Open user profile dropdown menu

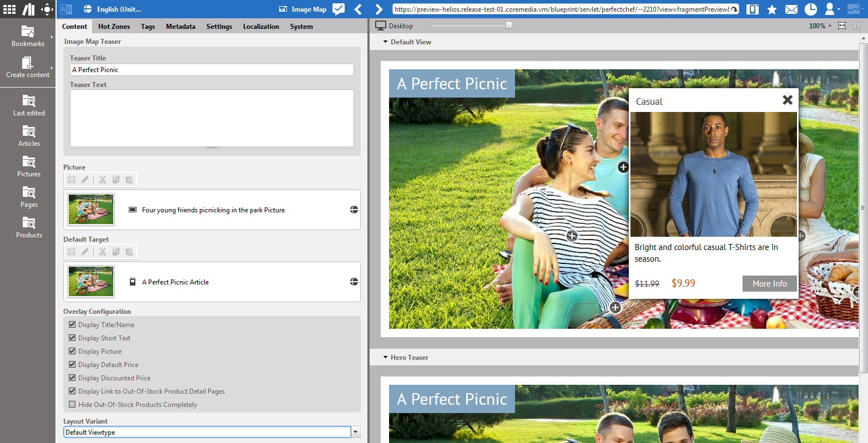[832, 9]
